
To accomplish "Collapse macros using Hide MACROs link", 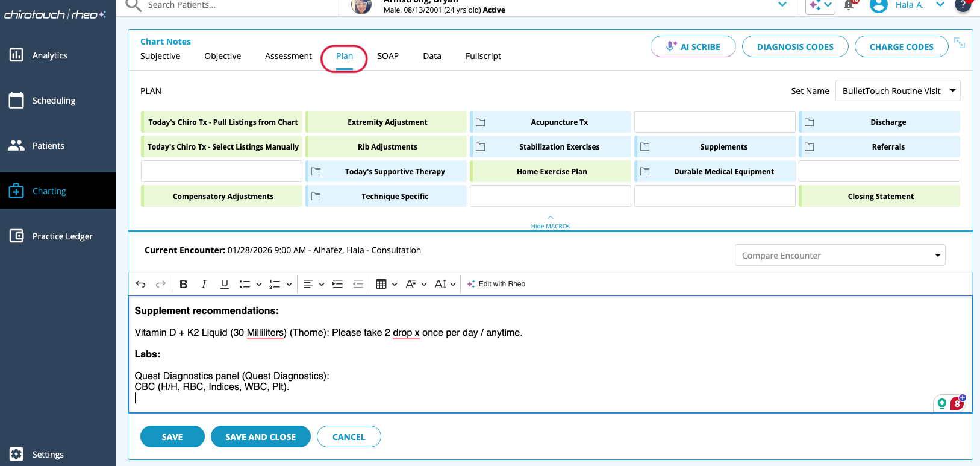I will (x=550, y=226).
